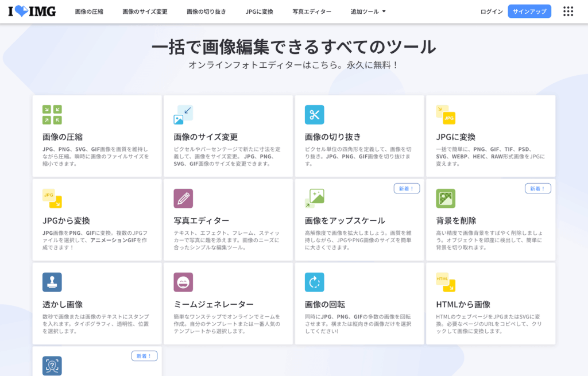The height and width of the screenshot is (376, 588).
Task: Open the 画像の回転 card title
Action: click(325, 304)
